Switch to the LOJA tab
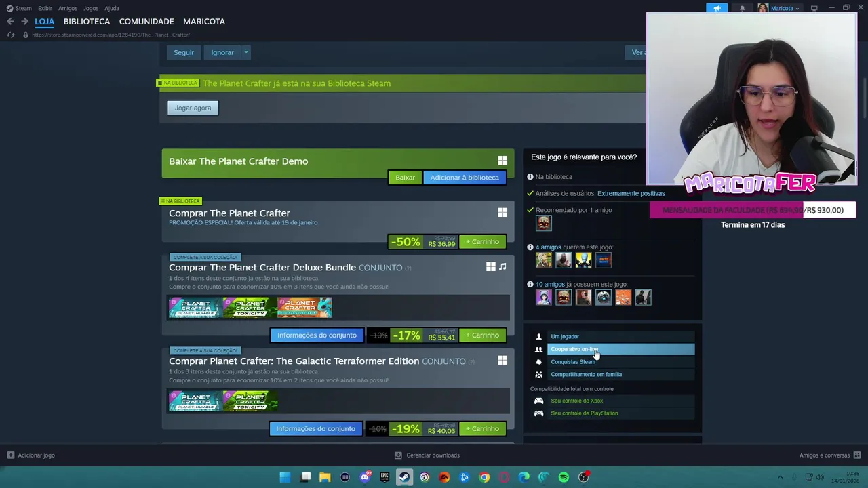This screenshot has height=488, width=868. (x=45, y=22)
